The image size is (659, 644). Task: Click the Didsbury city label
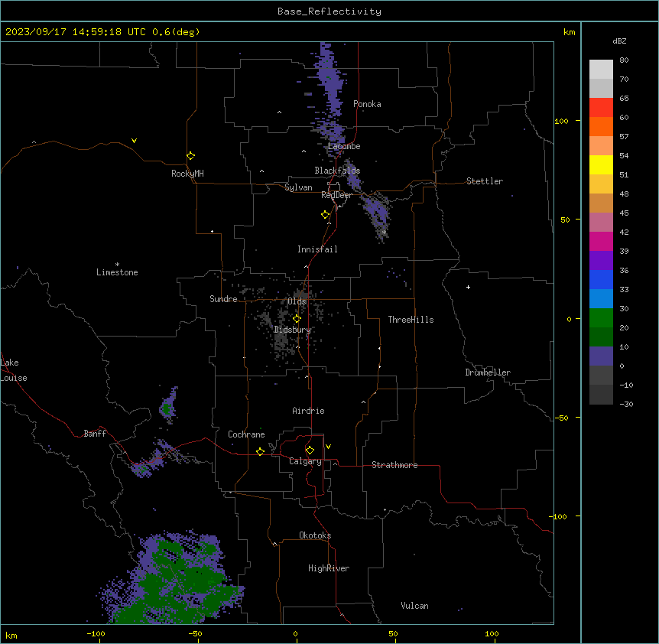292,330
